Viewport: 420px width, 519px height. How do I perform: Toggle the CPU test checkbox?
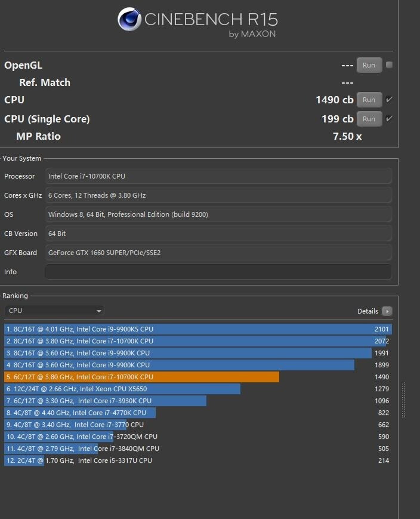pyautogui.click(x=389, y=99)
